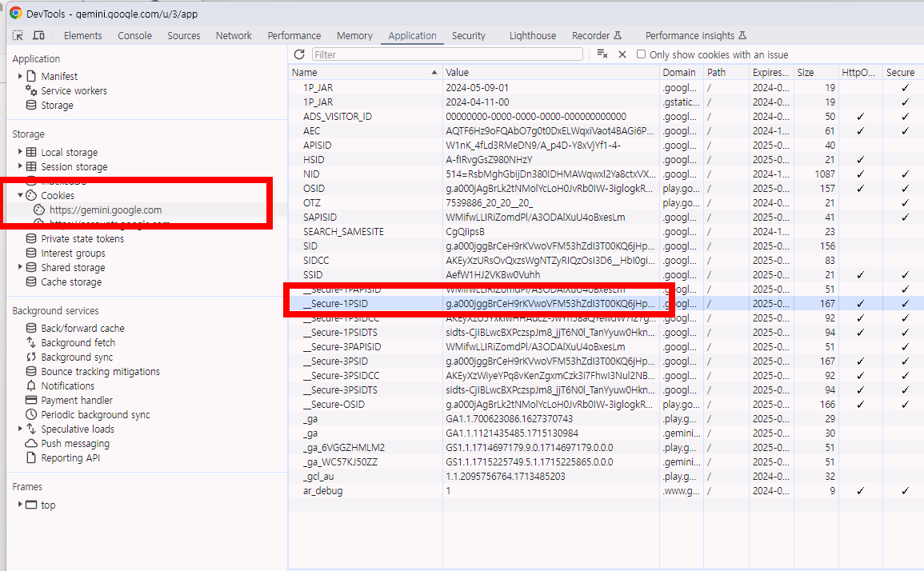Click the Payment handler card icon
Screen dimensions: 924x571
(31, 400)
